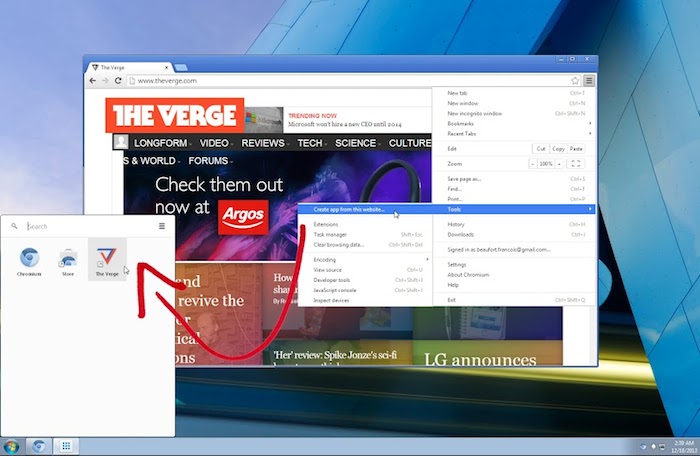The height and width of the screenshot is (456, 700).
Task: Choose Find from the menu
Action: 514,189
